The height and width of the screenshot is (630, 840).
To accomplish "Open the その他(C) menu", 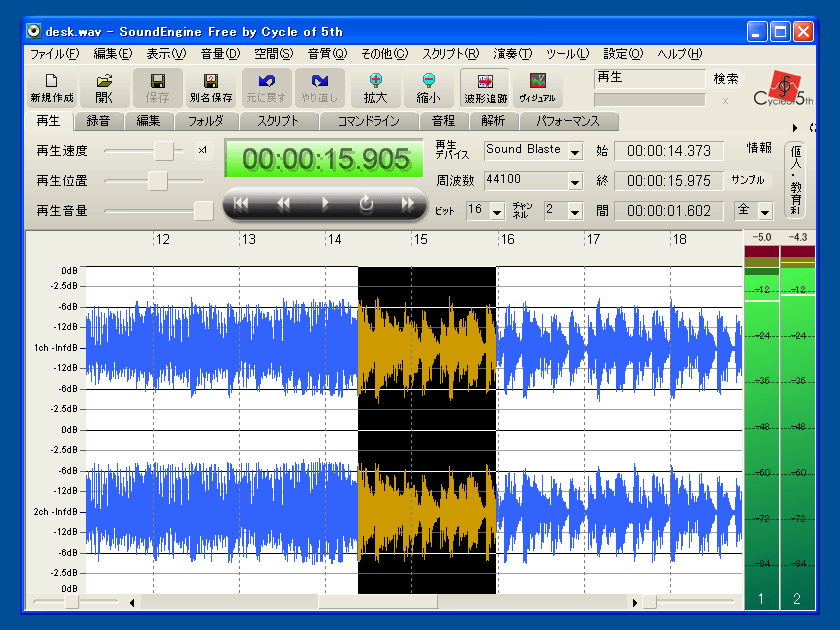I will point(385,54).
